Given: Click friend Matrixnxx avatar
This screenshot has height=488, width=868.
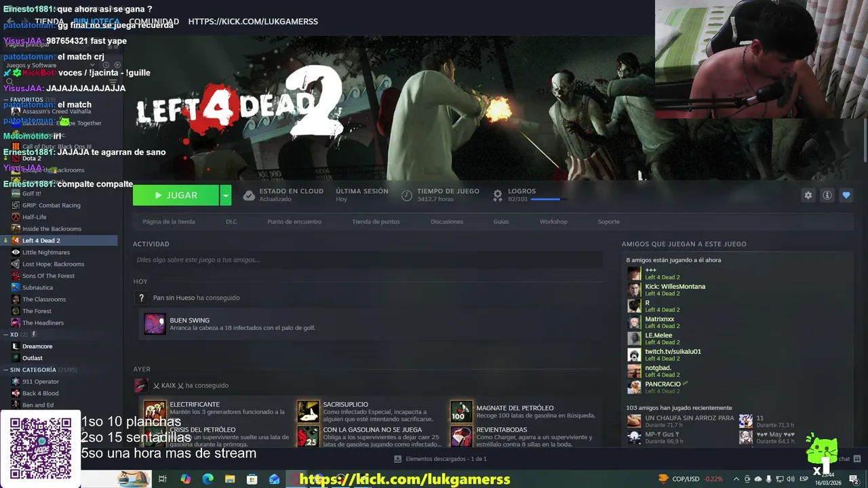Looking at the screenshot, I should click(x=634, y=322).
